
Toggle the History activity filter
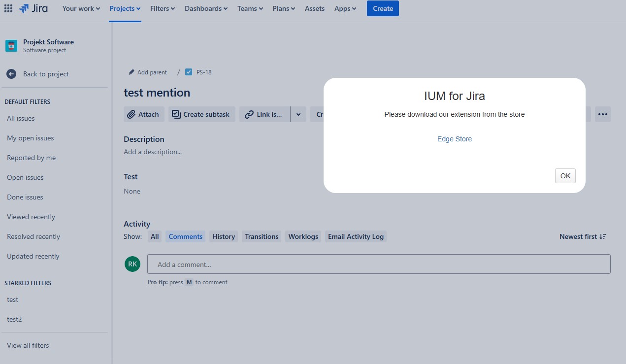(x=223, y=236)
